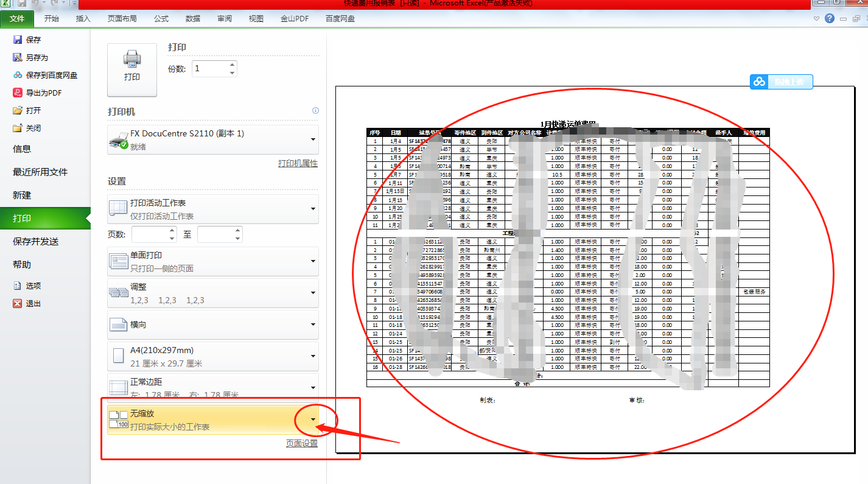Screen dimensions: 868x484
Task: Select the 打印 backstage tab
Action: pos(45,219)
